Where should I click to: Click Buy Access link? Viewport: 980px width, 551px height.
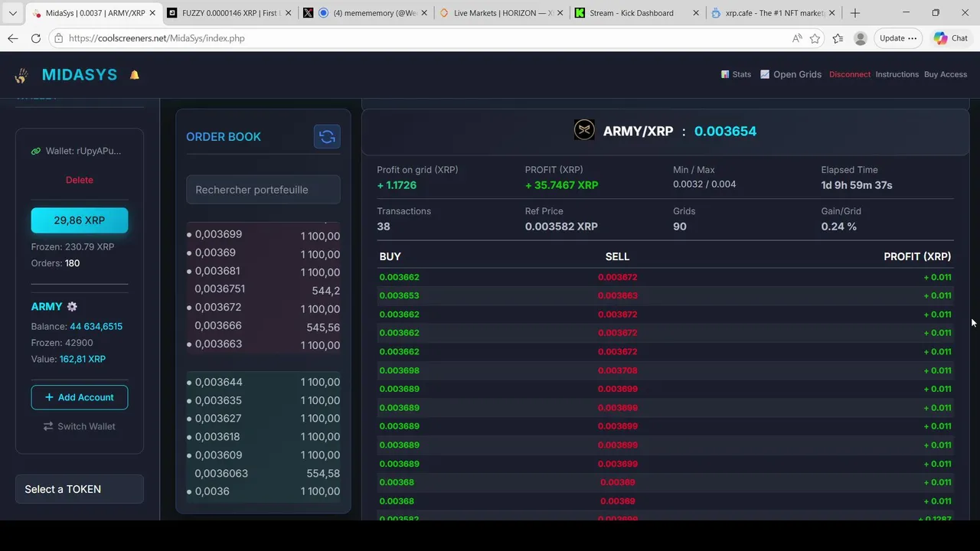click(946, 74)
